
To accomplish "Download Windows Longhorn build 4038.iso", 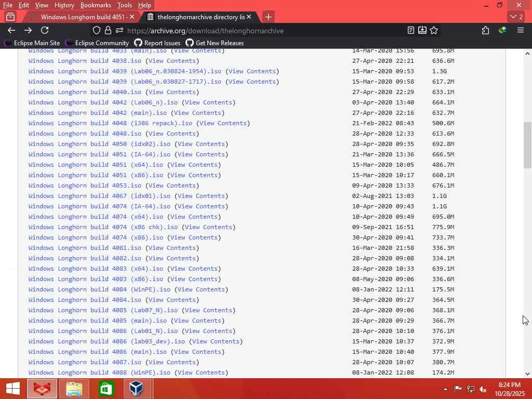I will (85, 61).
